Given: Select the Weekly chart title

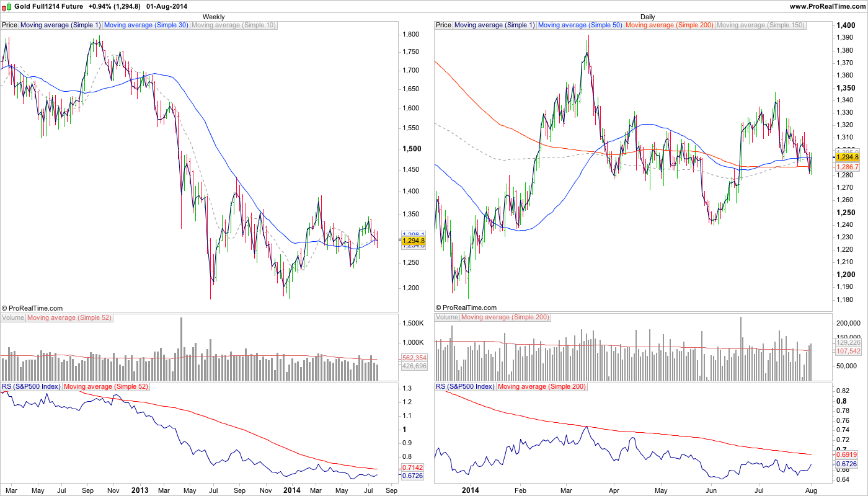Looking at the screenshot, I should pos(214,17).
